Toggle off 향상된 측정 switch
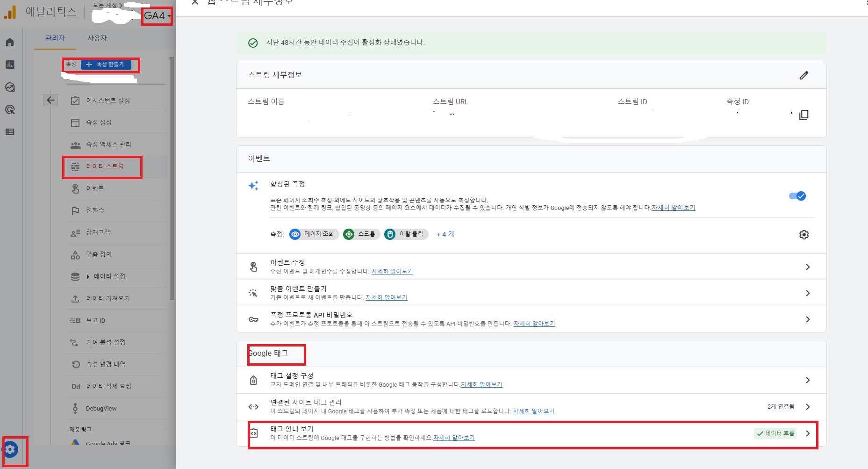The width and height of the screenshot is (868, 469). [x=797, y=196]
